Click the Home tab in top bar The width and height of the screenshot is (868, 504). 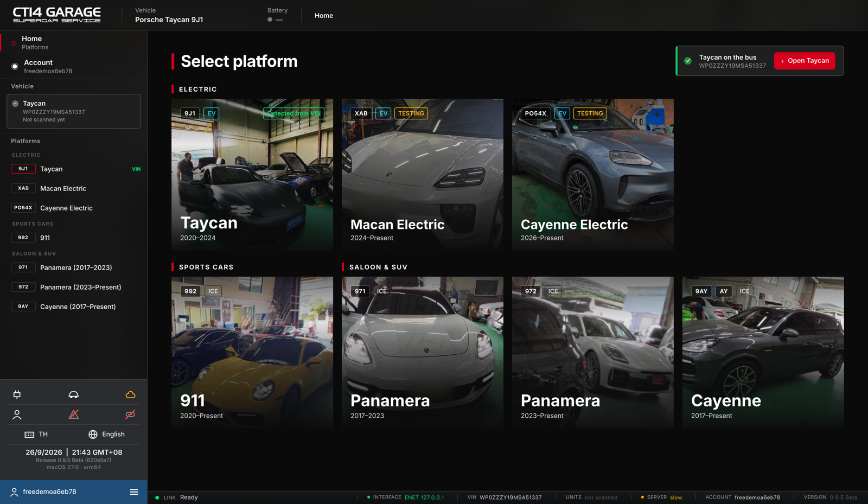(x=324, y=16)
